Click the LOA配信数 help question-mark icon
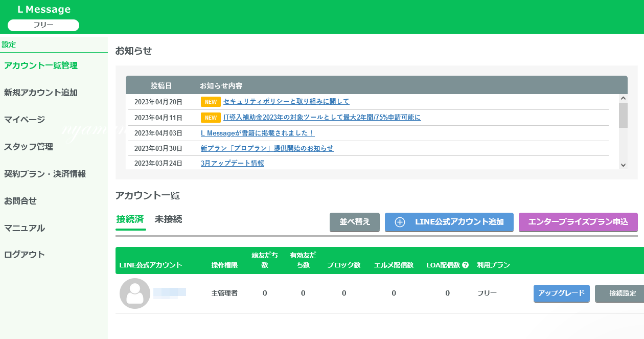 pos(465,265)
